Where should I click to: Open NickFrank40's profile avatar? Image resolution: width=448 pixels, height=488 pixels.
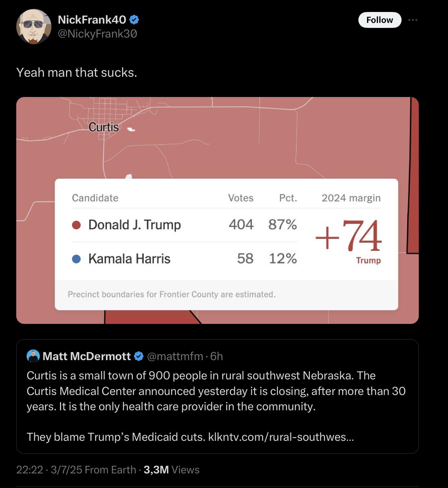click(34, 27)
